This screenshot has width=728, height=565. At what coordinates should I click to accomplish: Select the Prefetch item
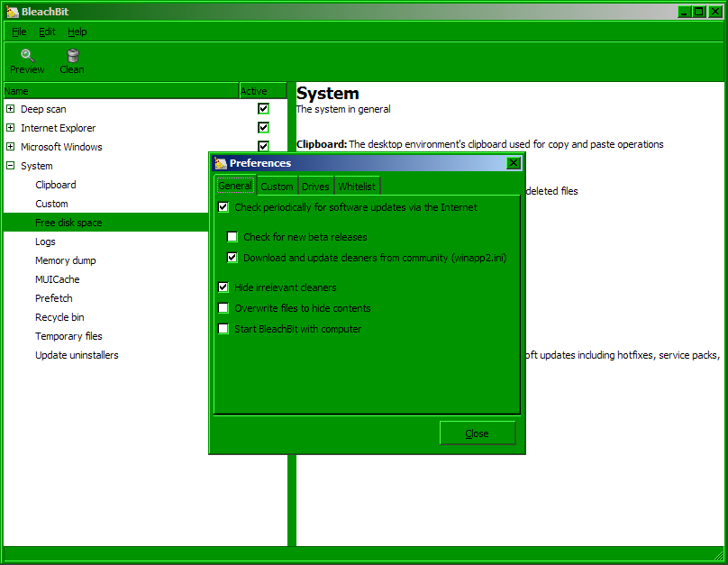point(54,298)
